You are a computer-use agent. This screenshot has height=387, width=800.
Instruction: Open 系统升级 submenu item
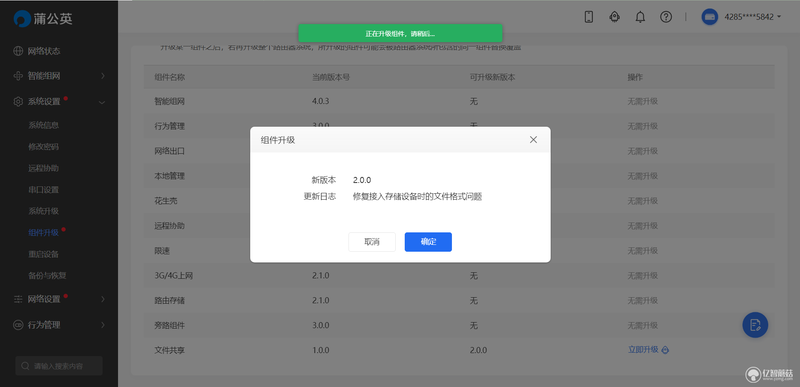(x=43, y=211)
